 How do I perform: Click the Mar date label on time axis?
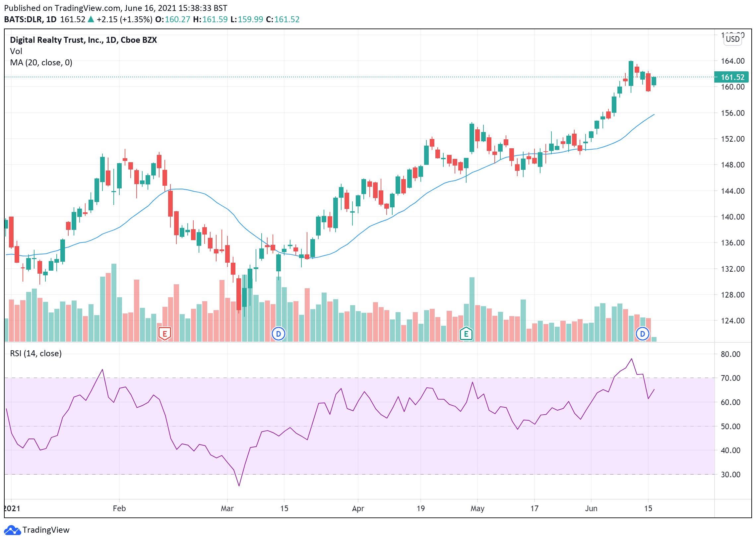227,508
